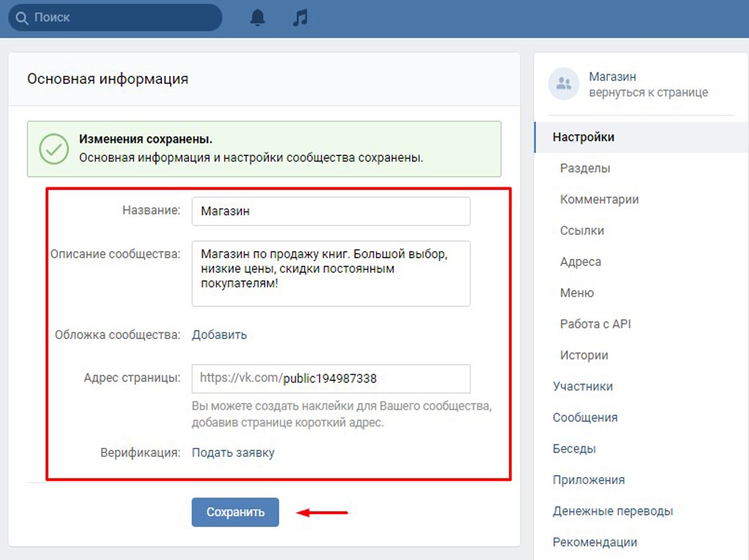This screenshot has height=560, width=749.
Task: Go to Работа с API section
Action: tap(595, 324)
